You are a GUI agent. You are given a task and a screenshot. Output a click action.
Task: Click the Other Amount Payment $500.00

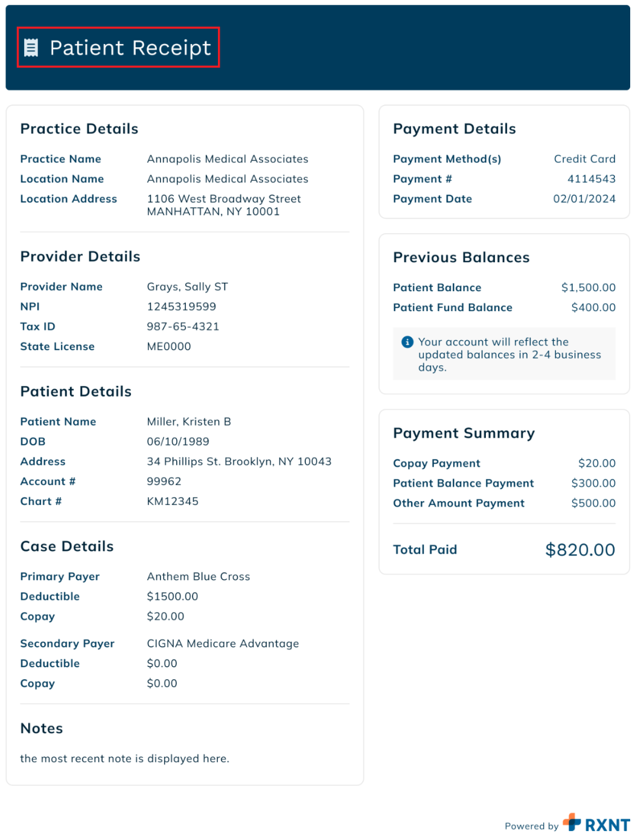tap(593, 503)
